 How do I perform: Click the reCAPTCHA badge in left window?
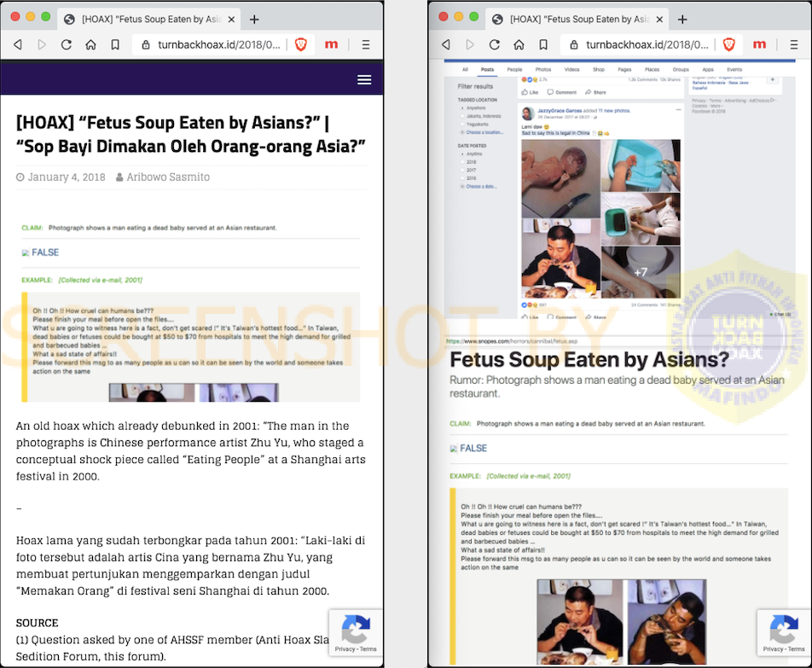click(x=356, y=633)
